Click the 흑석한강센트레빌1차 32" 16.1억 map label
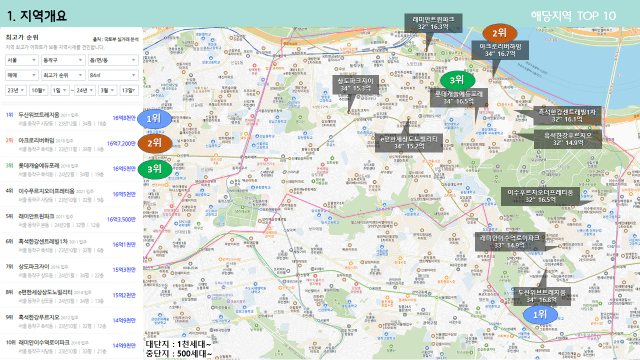640x360 pixels. point(567,116)
